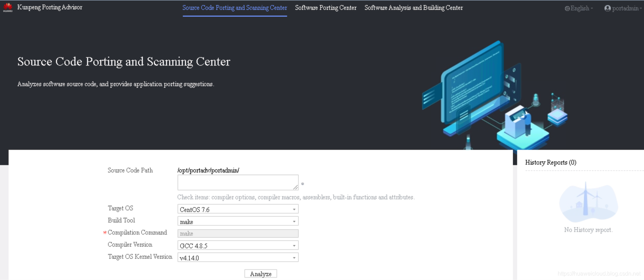The height and width of the screenshot is (280, 644).
Task: Click the /opt/portadv/portadmin/ path text
Action: pos(208,170)
